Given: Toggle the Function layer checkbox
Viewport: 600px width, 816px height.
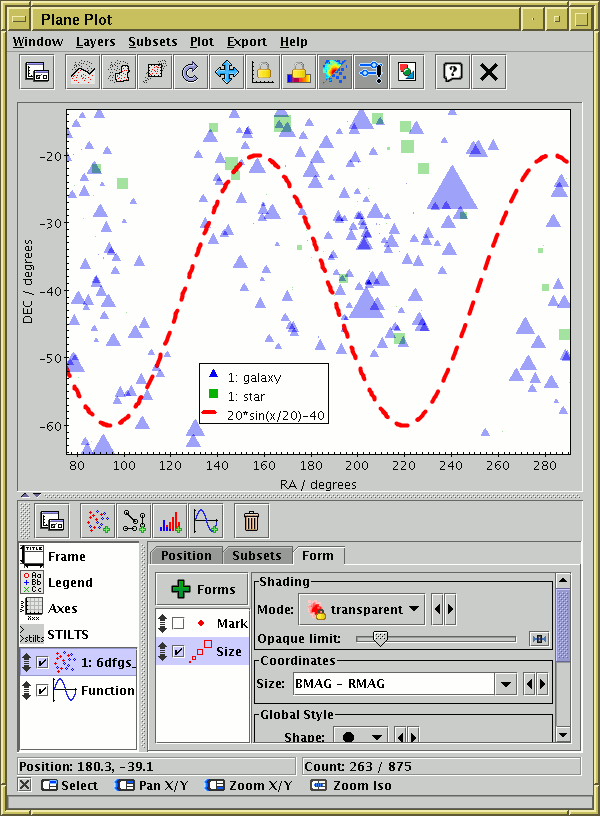Looking at the screenshot, I should click(x=42, y=690).
